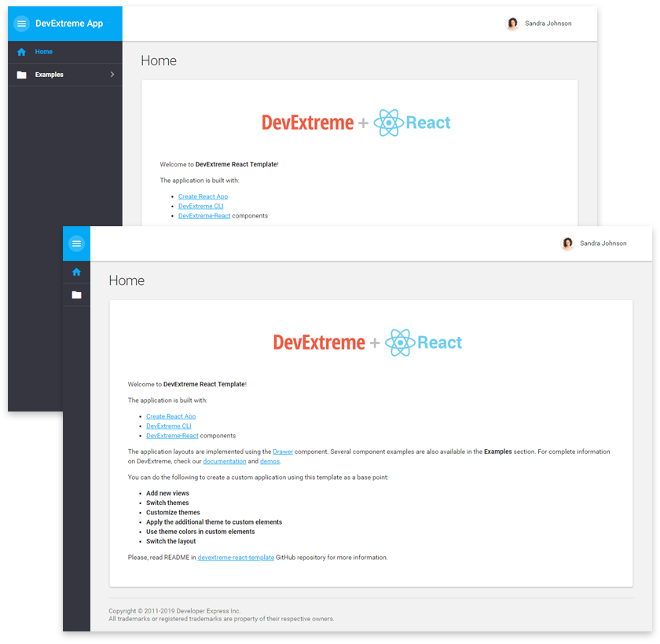Click the Examples folder icon in expanded sidebar

tap(21, 75)
